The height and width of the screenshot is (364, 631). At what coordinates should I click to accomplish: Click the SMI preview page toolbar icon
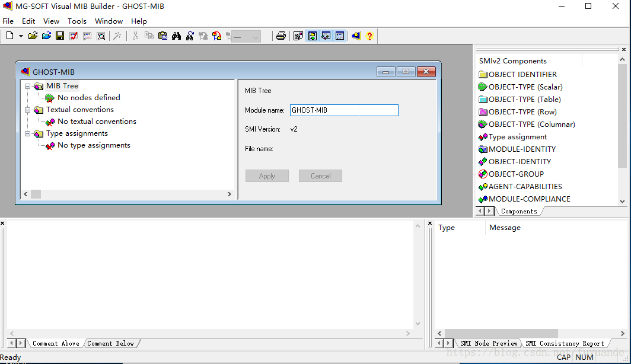87,36
